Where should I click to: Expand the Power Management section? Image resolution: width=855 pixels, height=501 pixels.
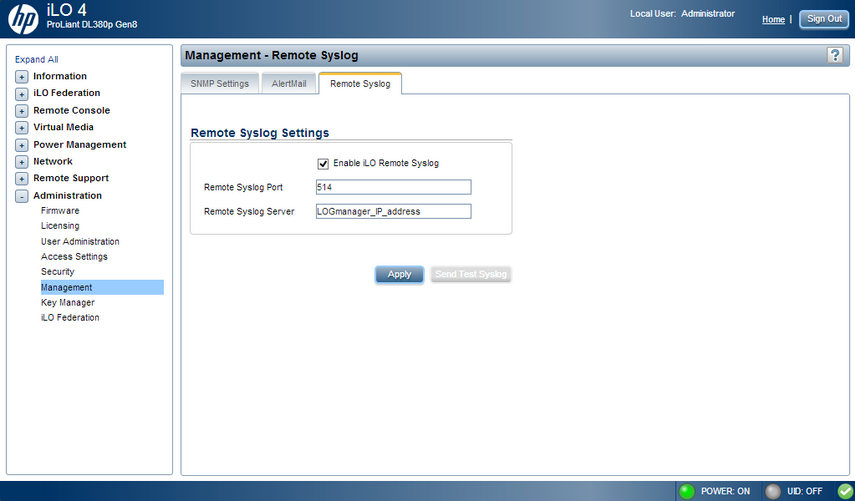(x=21, y=145)
